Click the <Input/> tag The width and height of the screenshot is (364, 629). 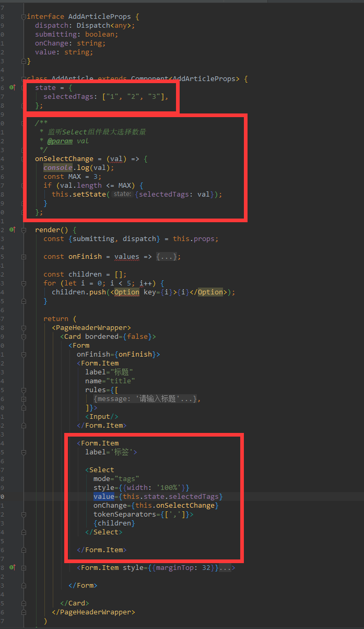102,416
